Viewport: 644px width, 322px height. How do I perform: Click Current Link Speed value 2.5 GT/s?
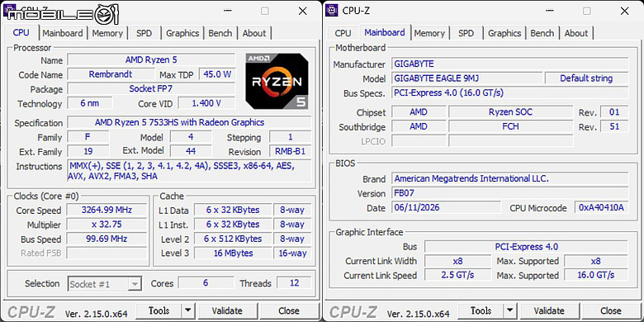pyautogui.click(x=457, y=275)
